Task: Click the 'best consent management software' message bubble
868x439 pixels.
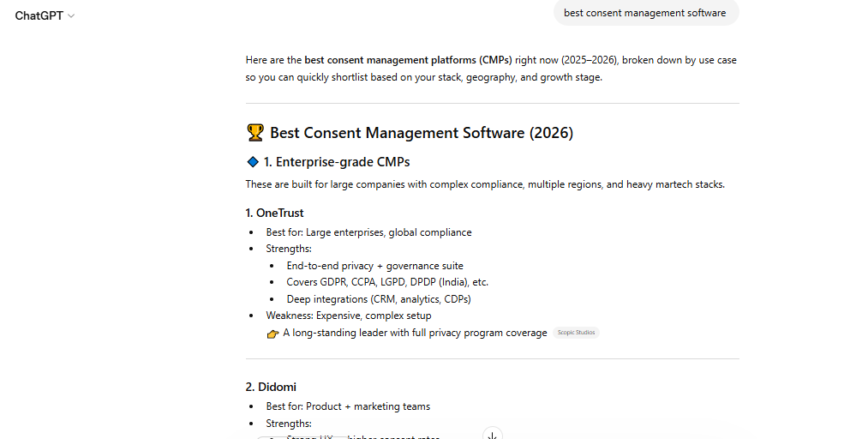Action: tap(645, 13)
